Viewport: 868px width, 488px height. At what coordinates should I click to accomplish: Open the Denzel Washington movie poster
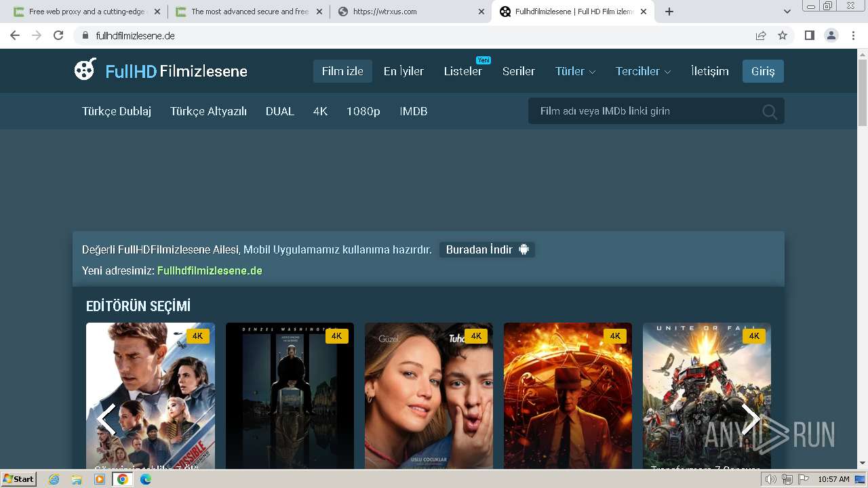pos(290,396)
